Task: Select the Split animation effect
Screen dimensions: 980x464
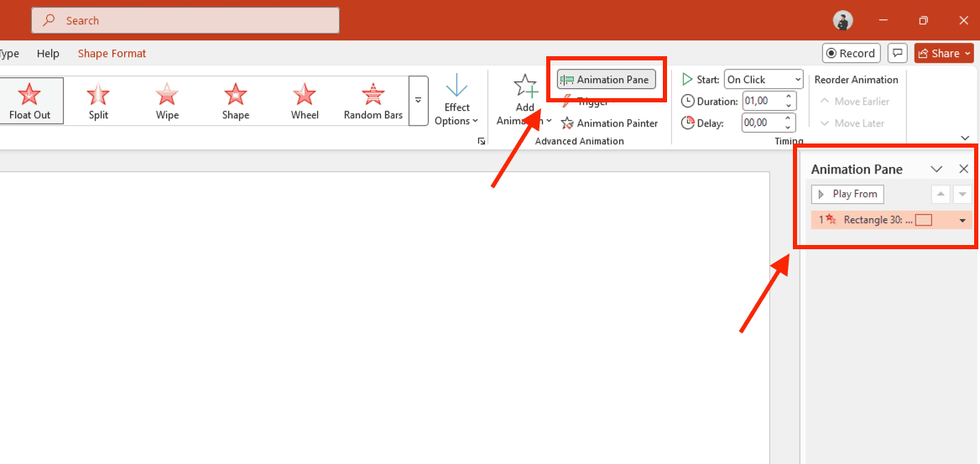Action: click(x=98, y=102)
